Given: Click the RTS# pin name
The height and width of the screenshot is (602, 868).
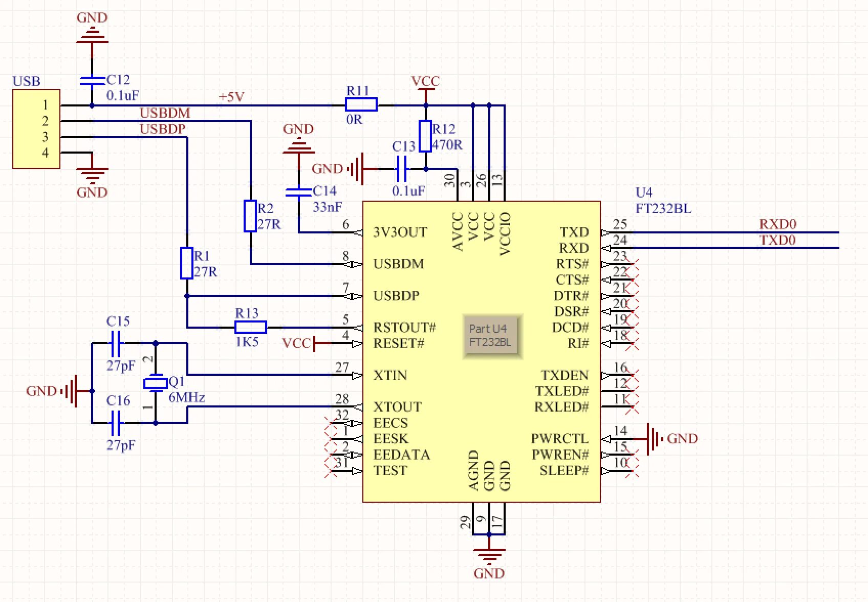Looking at the screenshot, I should (x=573, y=264).
